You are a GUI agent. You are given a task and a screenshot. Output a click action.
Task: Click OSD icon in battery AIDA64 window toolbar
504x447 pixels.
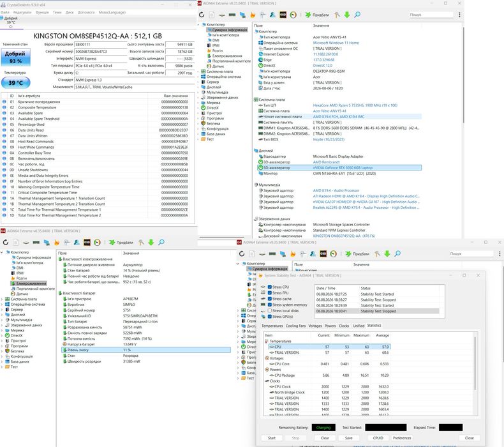coord(87,242)
